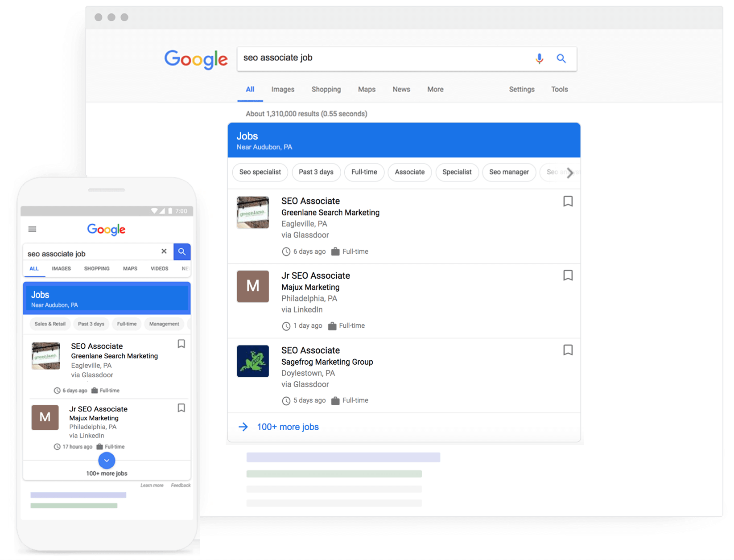Screen dimensions: 734x560
Task: Tap the mobile blue Jobs header
Action: coord(107,298)
